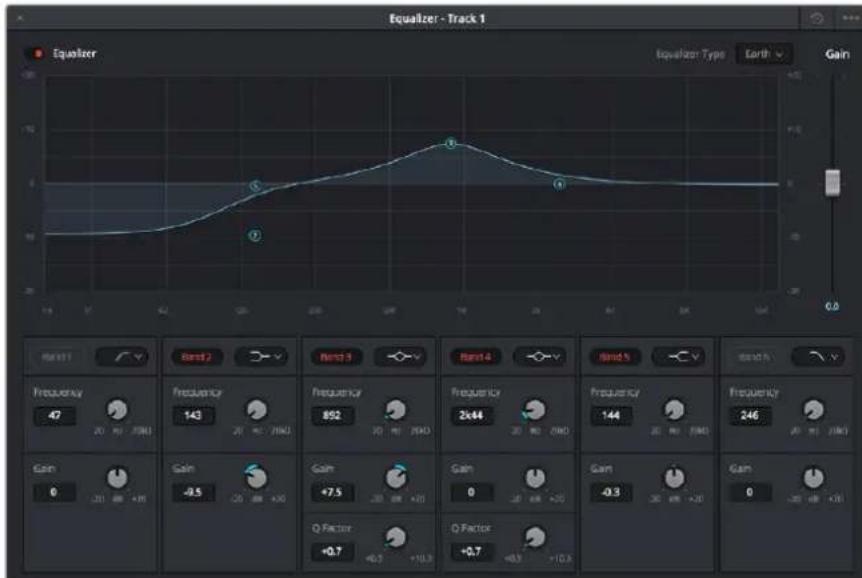The image size is (862, 578).
Task: Click Band 3 Q Factor field showing +0.7
Action: (333, 551)
